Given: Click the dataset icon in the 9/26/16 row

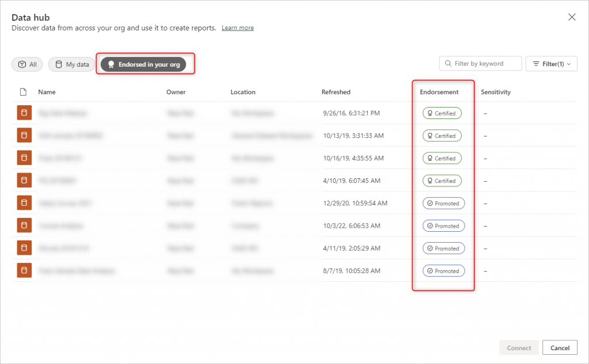Looking at the screenshot, I should (24, 113).
